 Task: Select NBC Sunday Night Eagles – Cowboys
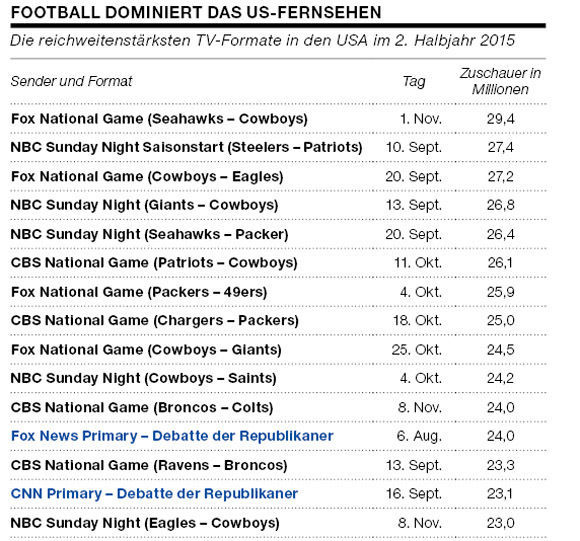pyautogui.click(x=278, y=523)
